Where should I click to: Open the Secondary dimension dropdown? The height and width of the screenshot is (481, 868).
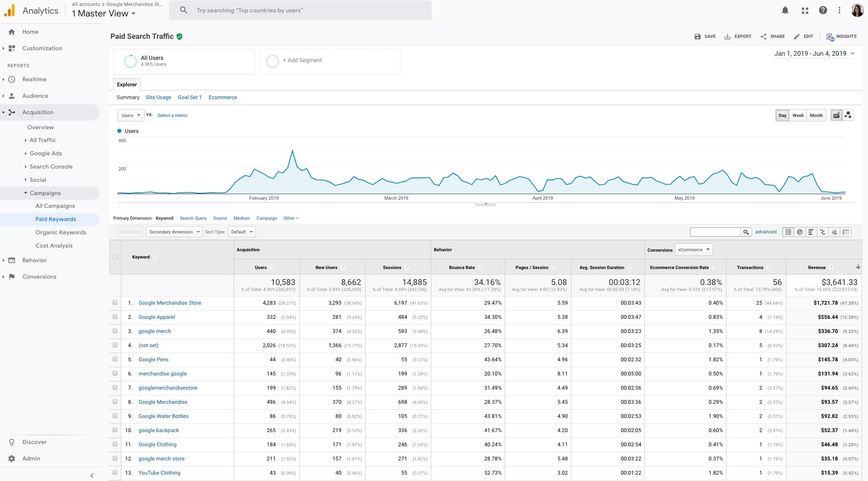[x=174, y=232]
